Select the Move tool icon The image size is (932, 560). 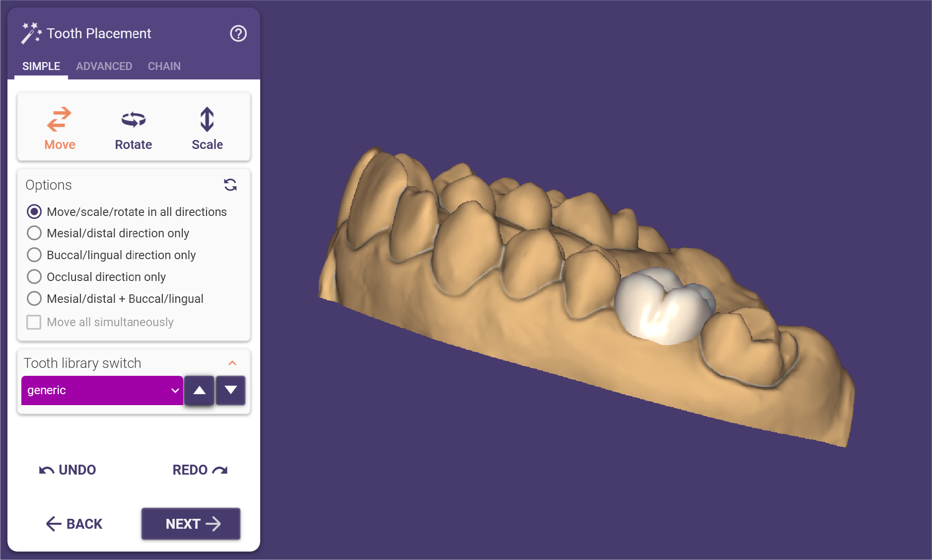click(x=59, y=119)
